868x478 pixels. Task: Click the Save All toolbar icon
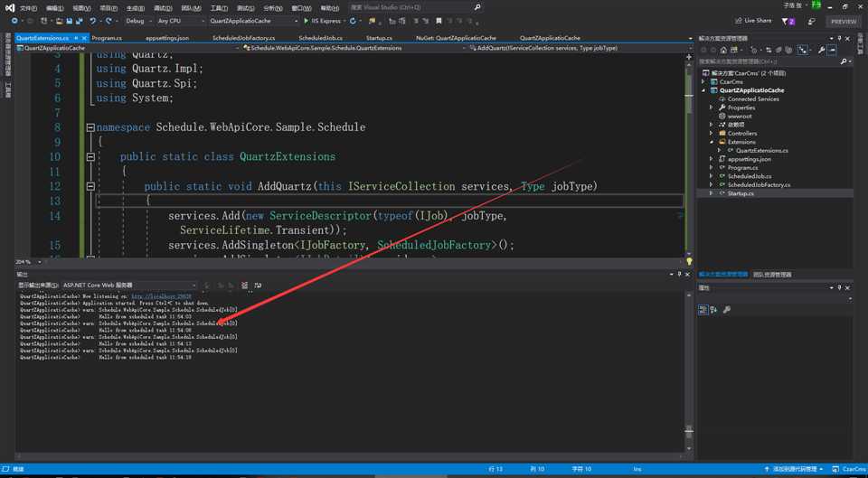(x=79, y=21)
